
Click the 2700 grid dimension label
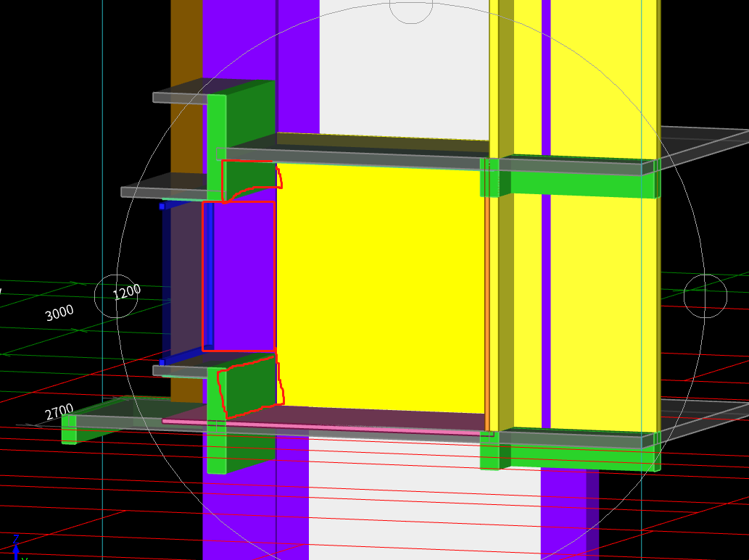coord(59,412)
